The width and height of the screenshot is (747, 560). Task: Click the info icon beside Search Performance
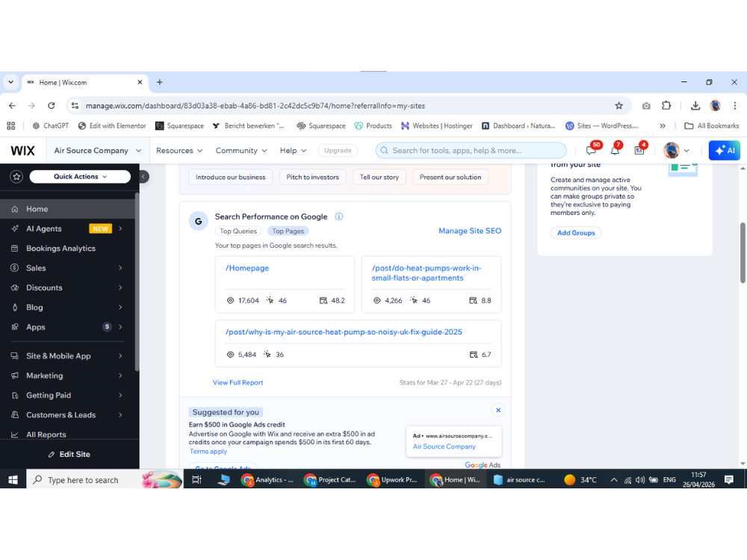click(339, 217)
